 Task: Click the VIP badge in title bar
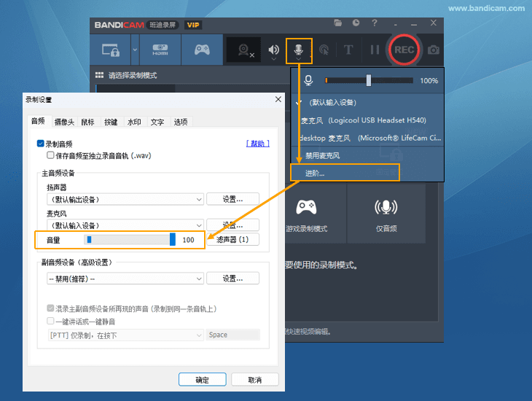193,25
